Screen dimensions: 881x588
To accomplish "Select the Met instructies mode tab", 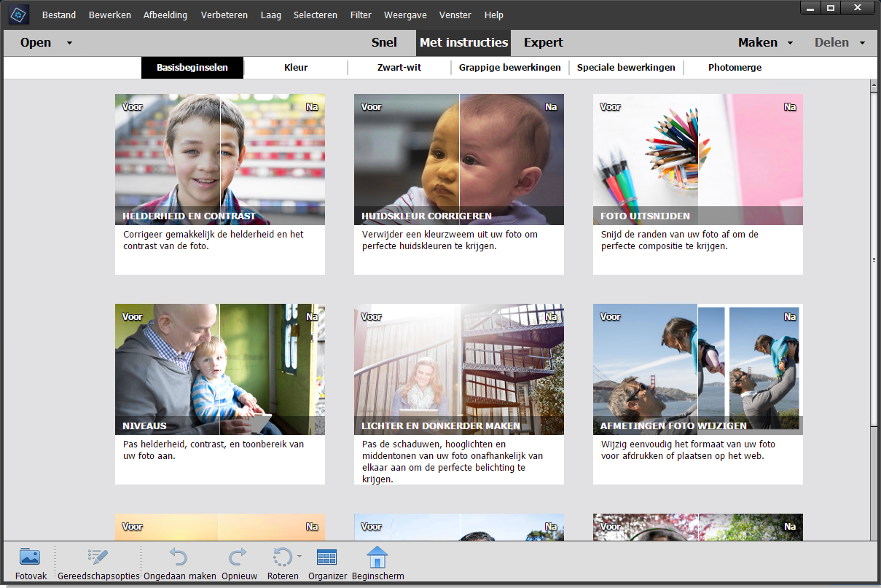I will tap(464, 42).
